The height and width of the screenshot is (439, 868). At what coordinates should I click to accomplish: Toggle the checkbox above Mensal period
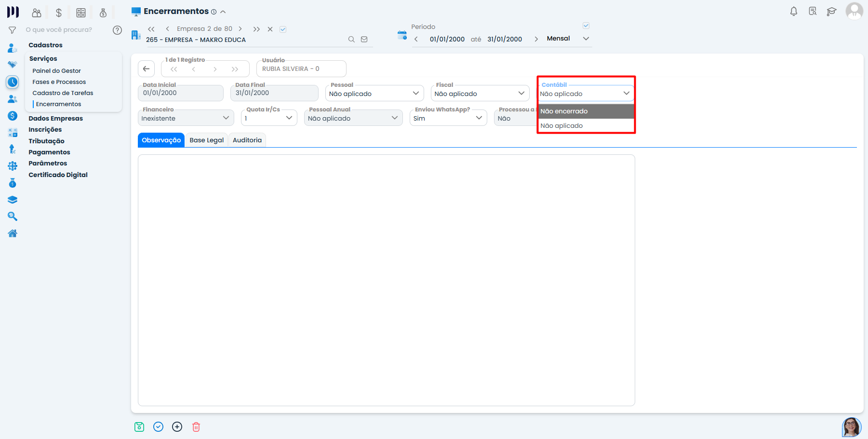[586, 26]
